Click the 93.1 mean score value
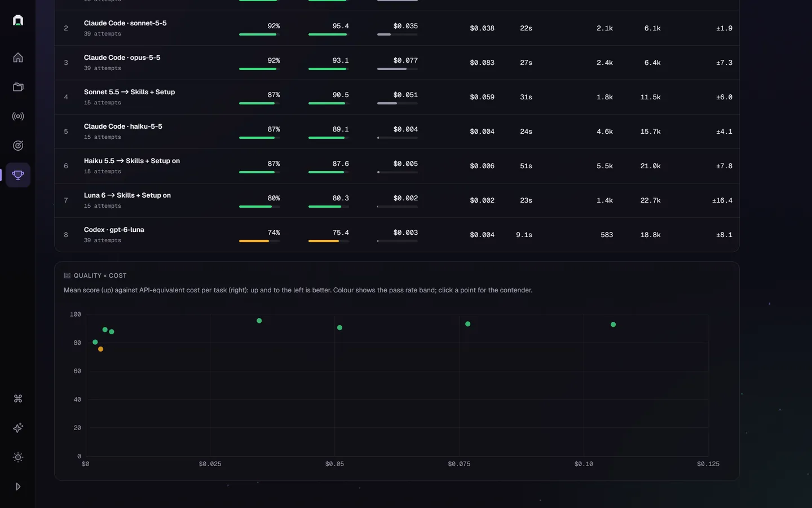The image size is (812, 508). click(341, 60)
